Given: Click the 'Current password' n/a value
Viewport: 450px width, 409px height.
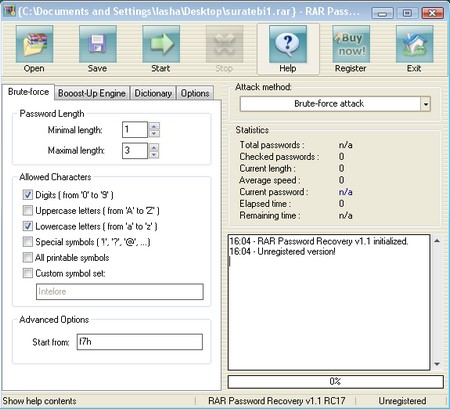Looking at the screenshot, I should (x=346, y=192).
